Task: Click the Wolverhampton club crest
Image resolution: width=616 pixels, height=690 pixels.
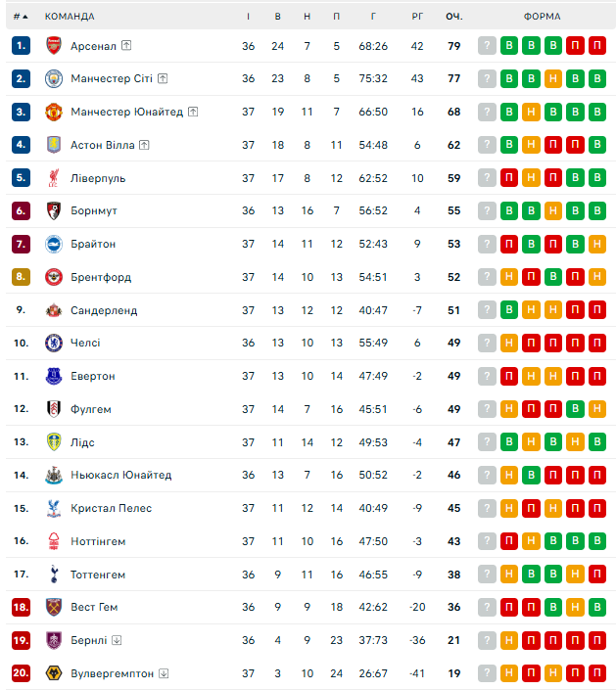Action: coord(54,673)
